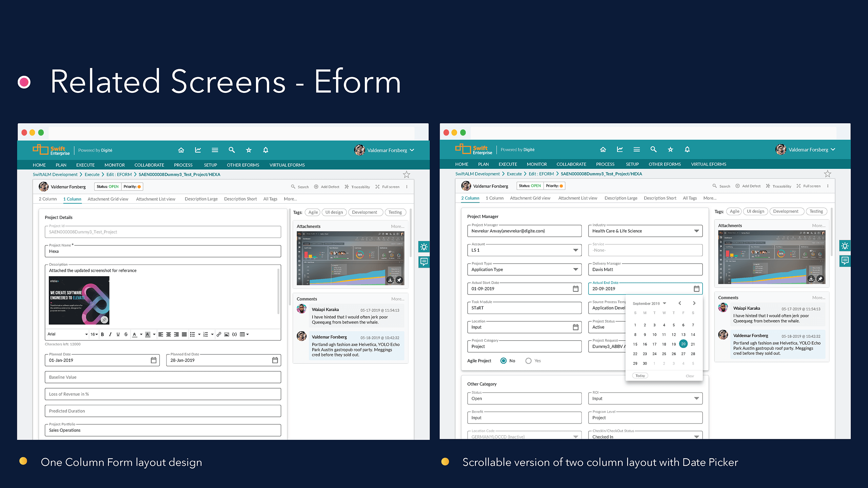Image resolution: width=868 pixels, height=488 pixels.
Task: Click the notification bell in left header
Action: pos(265,150)
